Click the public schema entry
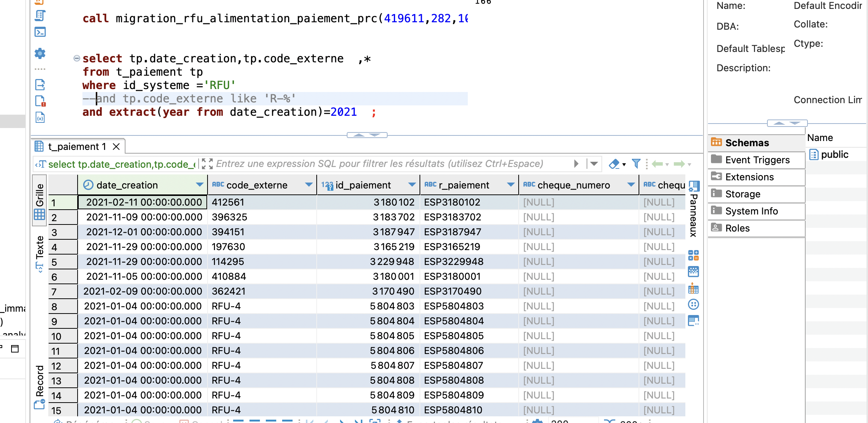 point(834,154)
